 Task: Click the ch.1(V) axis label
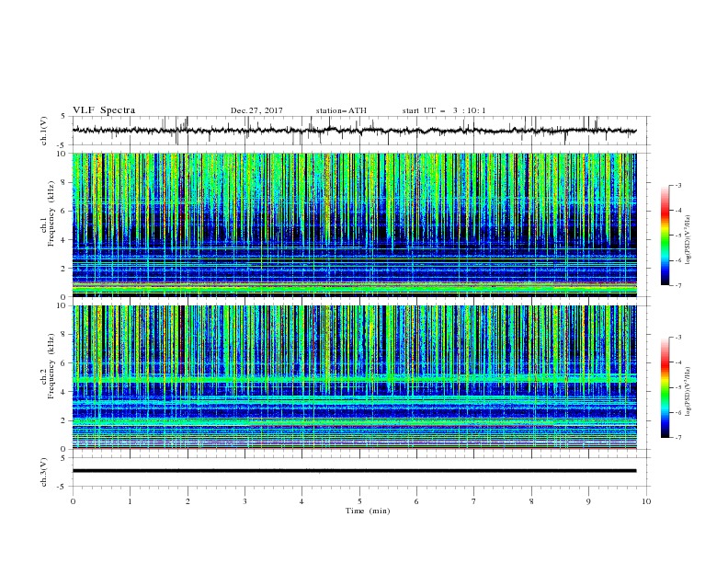point(44,131)
